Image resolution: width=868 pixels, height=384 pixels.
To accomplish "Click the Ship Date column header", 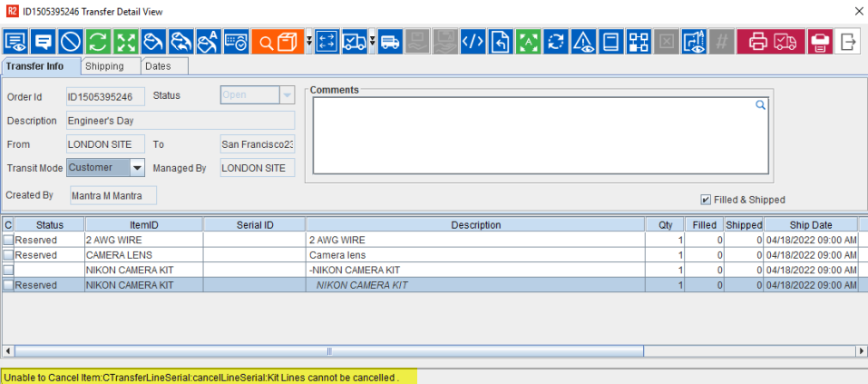I will point(810,224).
